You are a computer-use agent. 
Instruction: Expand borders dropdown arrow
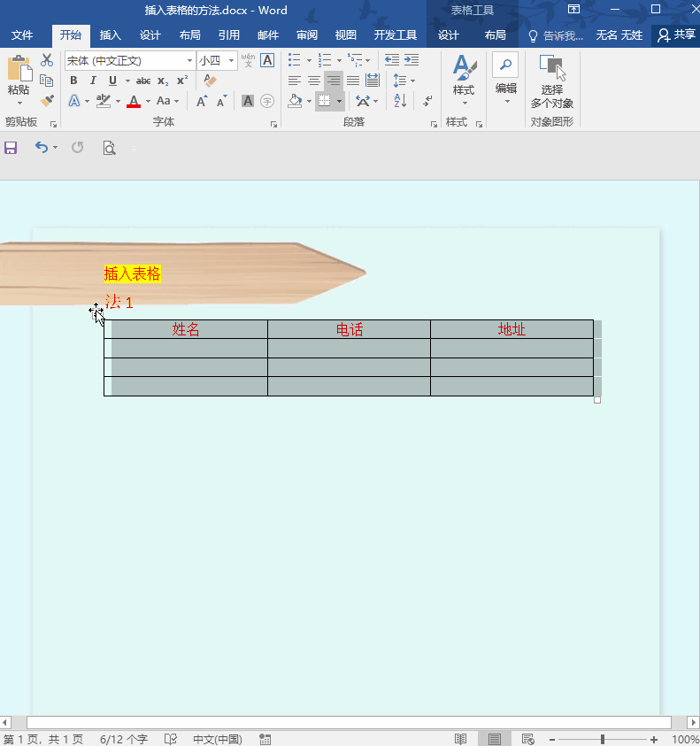tap(339, 102)
